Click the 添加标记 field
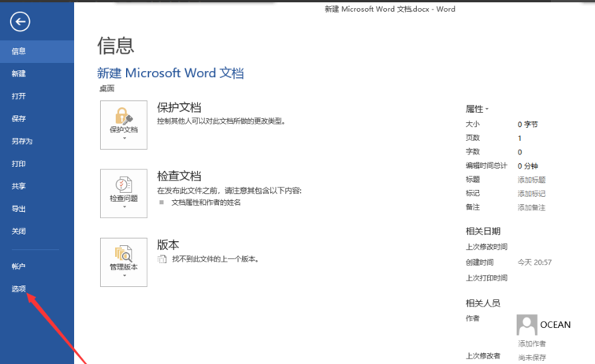This screenshot has width=595, height=364. [532, 194]
